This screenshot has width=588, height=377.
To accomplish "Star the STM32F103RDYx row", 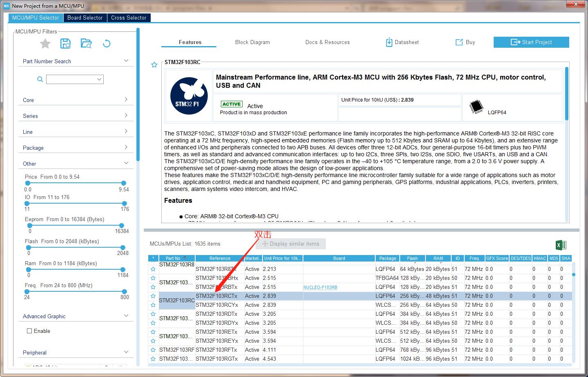I will click(x=153, y=323).
